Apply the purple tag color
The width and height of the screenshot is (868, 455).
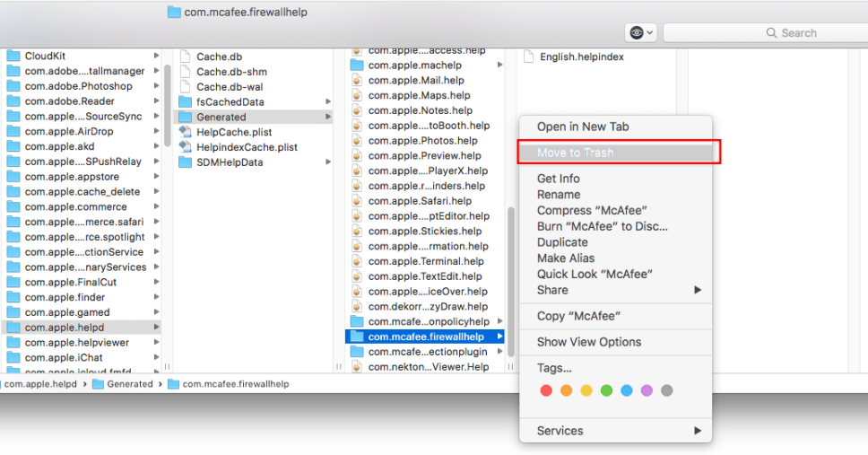[x=647, y=390]
